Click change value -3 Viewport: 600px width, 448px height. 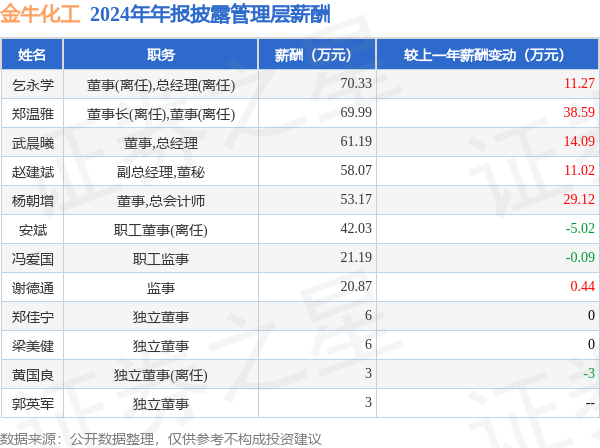[x=589, y=373]
